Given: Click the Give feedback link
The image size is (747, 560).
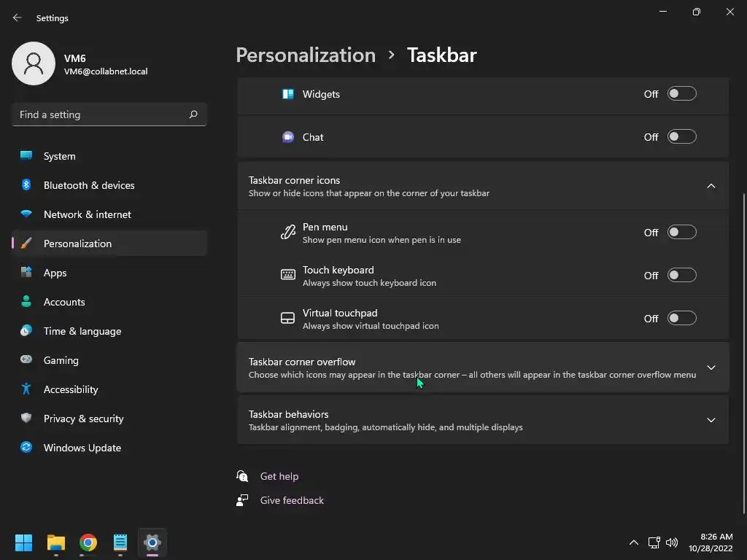Looking at the screenshot, I should coord(292,500).
